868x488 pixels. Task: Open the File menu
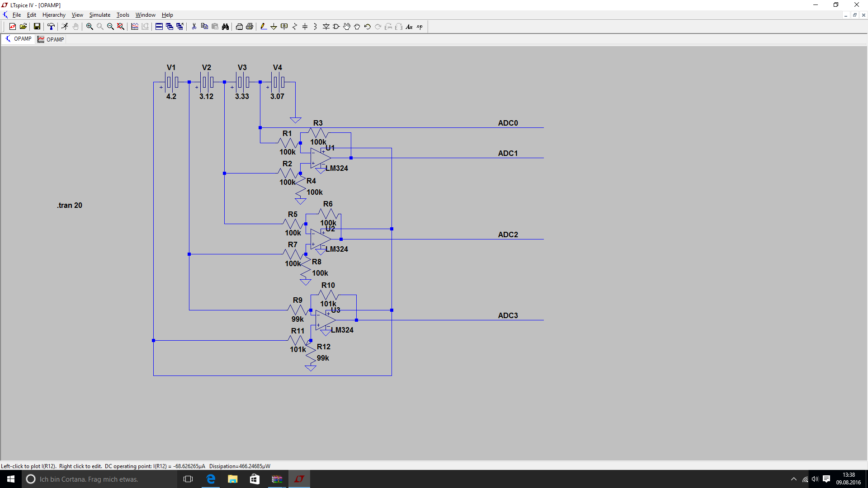(17, 15)
